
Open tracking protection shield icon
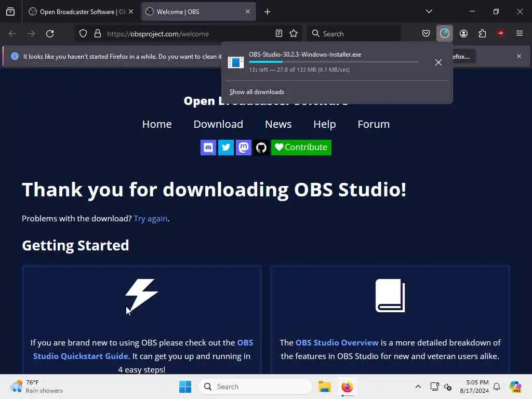tap(83, 34)
